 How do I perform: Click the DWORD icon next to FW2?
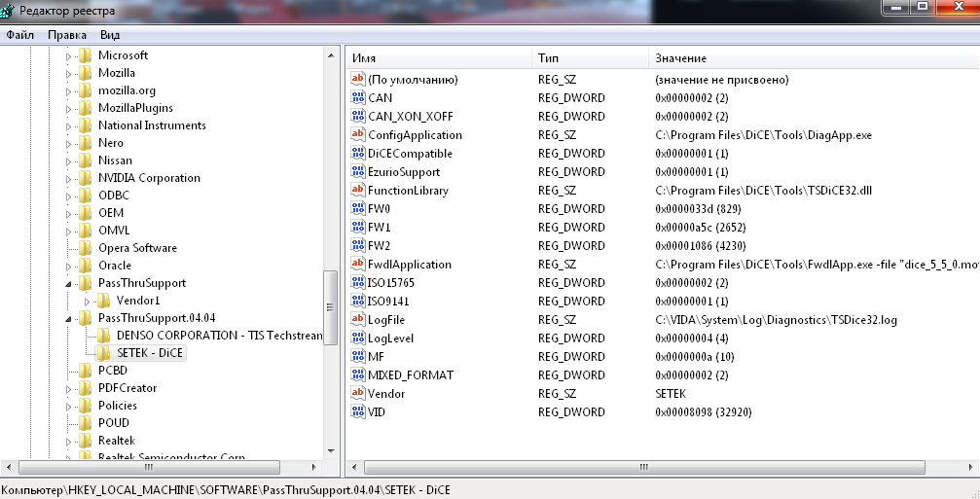click(357, 246)
